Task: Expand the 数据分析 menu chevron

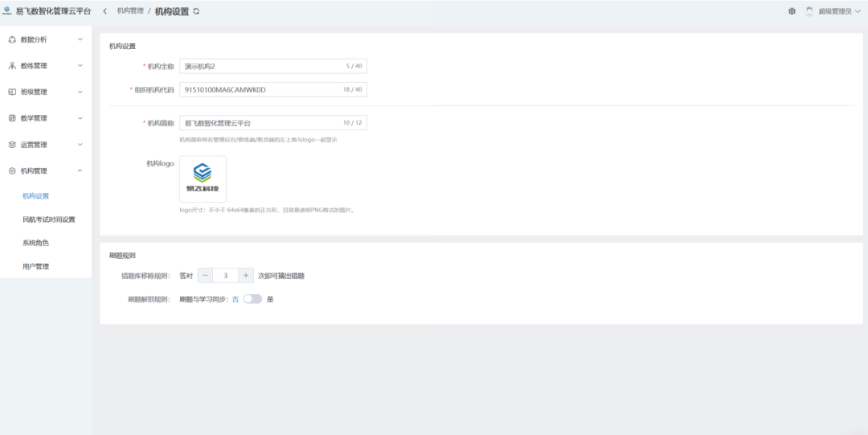Action: [80, 39]
